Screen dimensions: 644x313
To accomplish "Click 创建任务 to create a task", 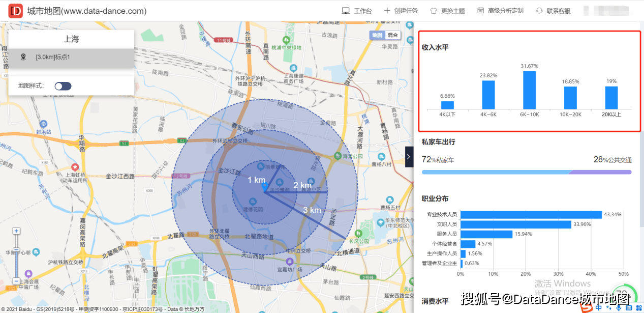I will (x=401, y=11).
